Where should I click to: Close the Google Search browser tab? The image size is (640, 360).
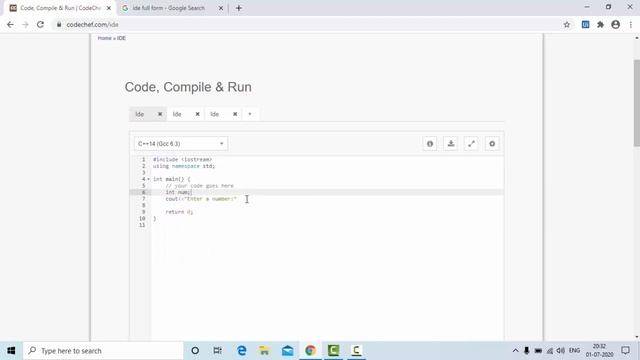coord(221,8)
